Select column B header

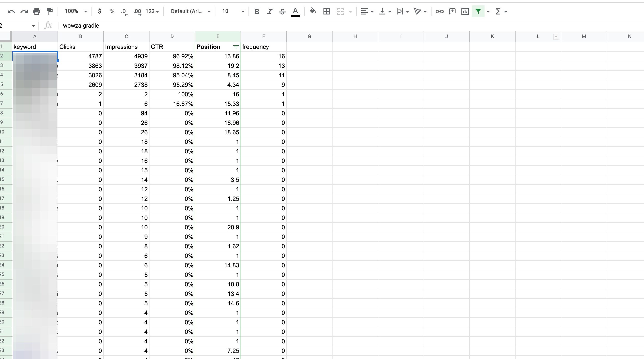pyautogui.click(x=80, y=36)
